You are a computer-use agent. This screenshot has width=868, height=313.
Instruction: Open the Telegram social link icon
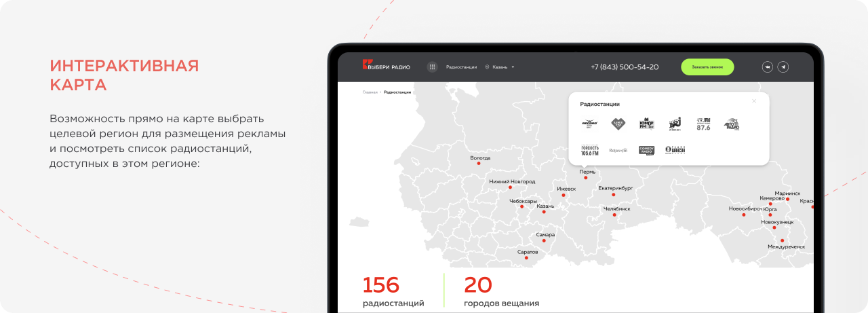coord(783,67)
